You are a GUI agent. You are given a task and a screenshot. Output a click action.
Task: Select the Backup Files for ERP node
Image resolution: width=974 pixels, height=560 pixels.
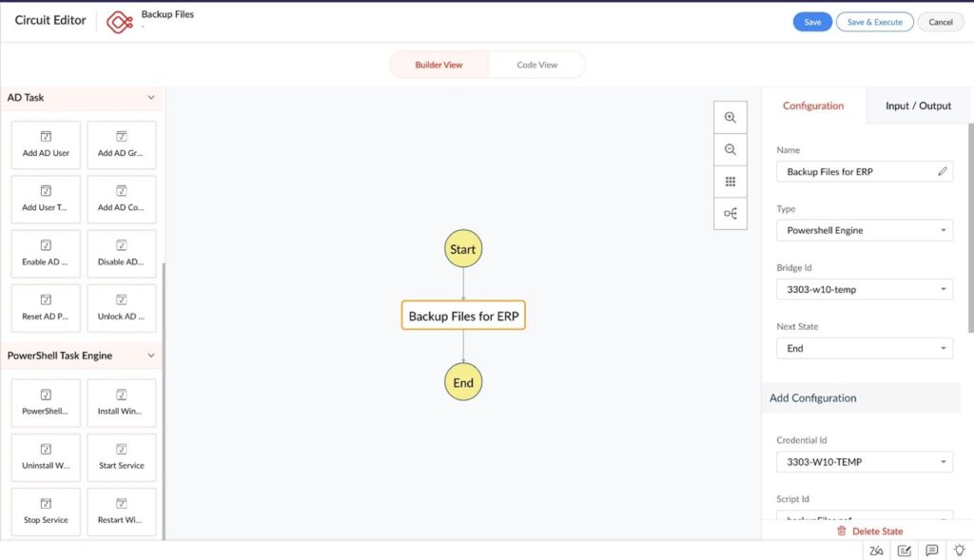click(463, 316)
